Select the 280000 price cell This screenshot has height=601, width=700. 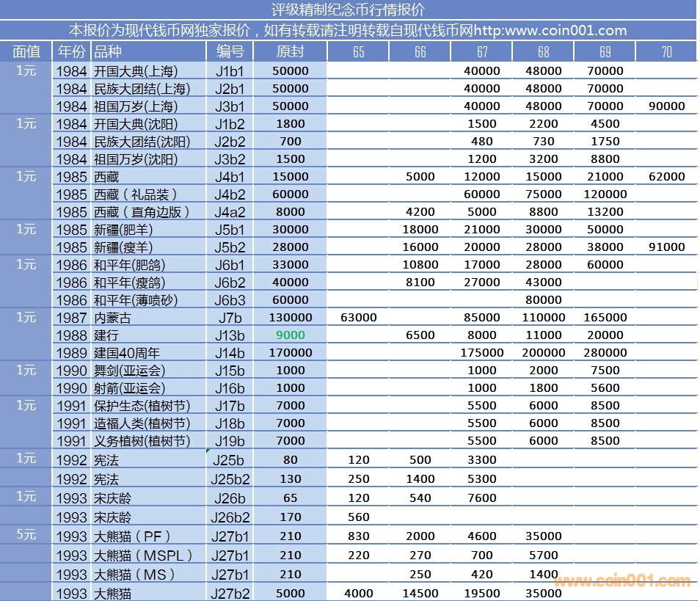pos(605,353)
